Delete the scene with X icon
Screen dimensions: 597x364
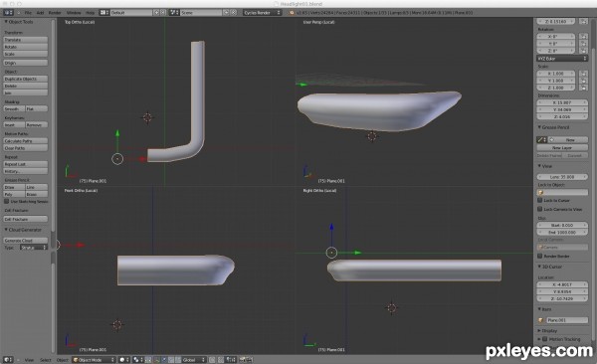(x=234, y=13)
